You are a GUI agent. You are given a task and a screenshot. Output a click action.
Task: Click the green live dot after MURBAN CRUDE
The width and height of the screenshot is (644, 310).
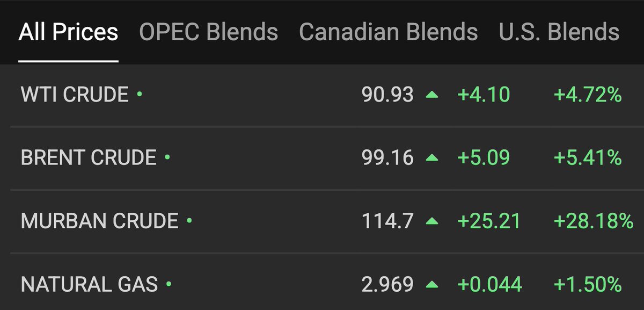coord(189,220)
